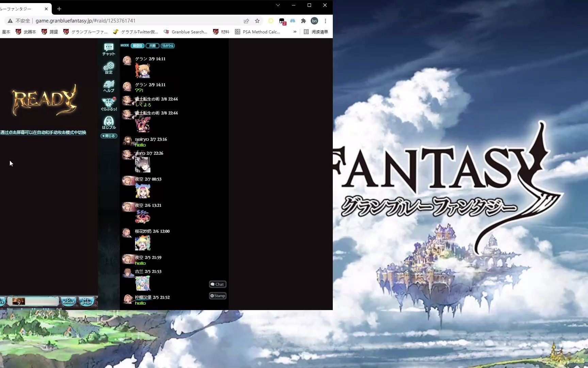The width and height of the screenshot is (588, 368).
Task: Open the グラブルTwitter救... bookmark
Action: (x=135, y=32)
